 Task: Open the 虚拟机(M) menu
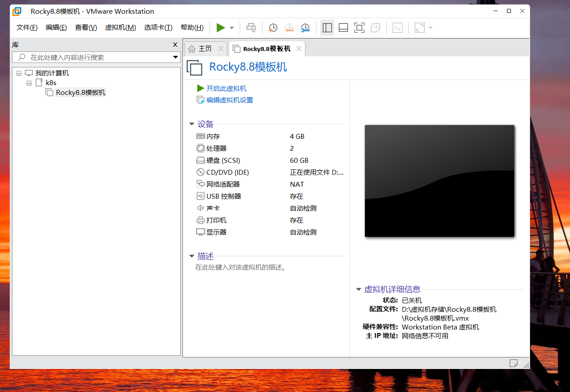click(121, 27)
